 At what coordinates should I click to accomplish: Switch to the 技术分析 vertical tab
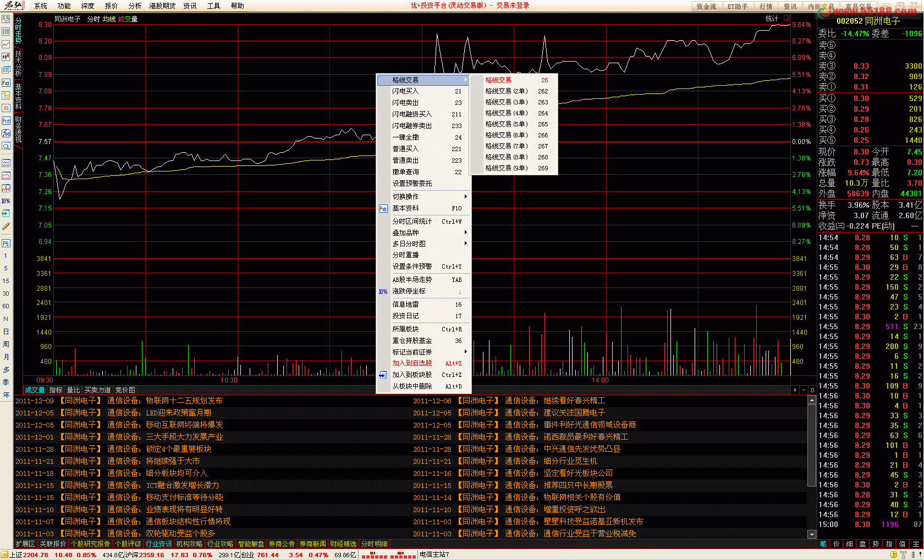pos(18,63)
